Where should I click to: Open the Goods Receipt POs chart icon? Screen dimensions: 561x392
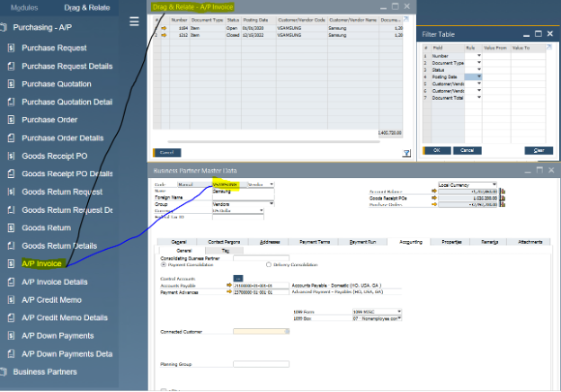click(x=503, y=198)
